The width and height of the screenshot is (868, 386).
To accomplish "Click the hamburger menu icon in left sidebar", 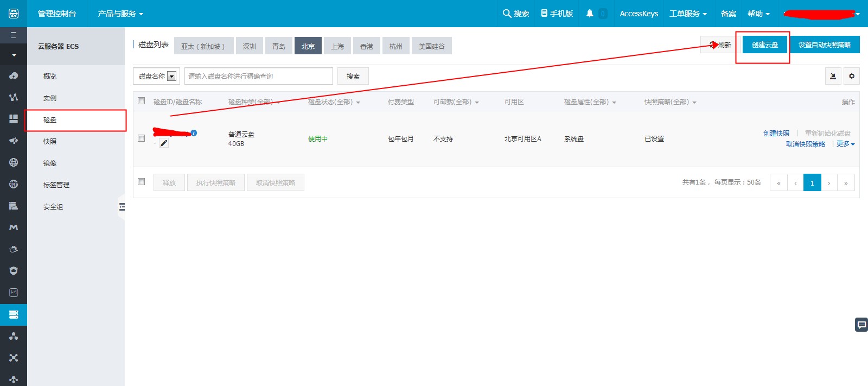I will pos(14,35).
